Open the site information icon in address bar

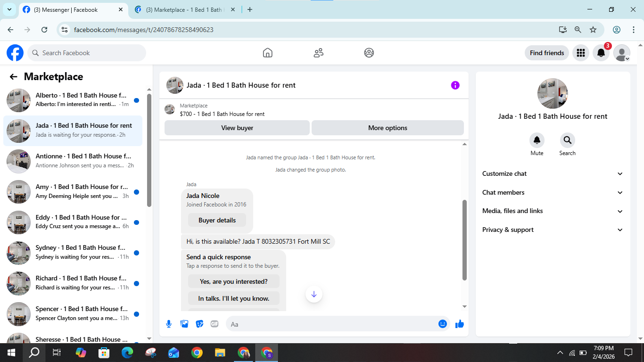[x=65, y=30]
